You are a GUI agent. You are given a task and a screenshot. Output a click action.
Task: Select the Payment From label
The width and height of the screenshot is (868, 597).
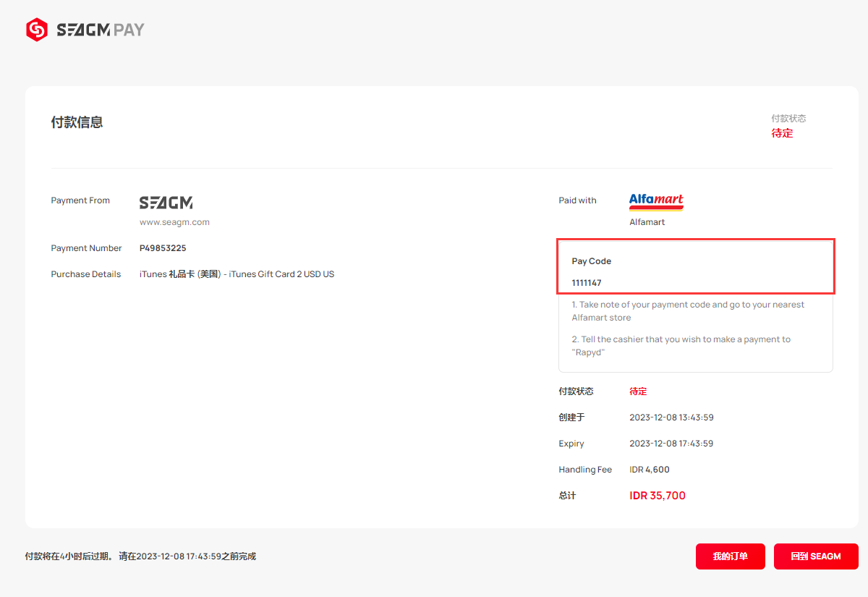point(80,200)
